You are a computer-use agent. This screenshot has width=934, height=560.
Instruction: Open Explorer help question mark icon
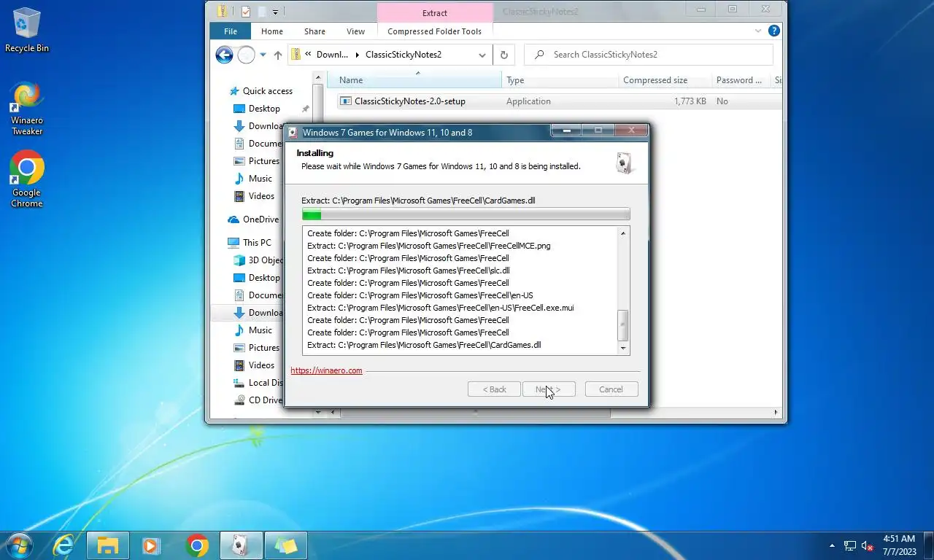click(774, 31)
